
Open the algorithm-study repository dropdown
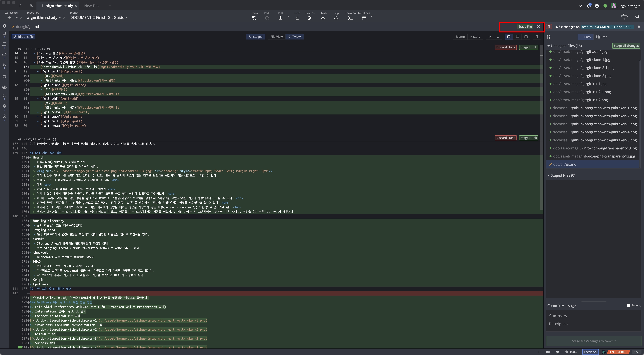pyautogui.click(x=44, y=17)
